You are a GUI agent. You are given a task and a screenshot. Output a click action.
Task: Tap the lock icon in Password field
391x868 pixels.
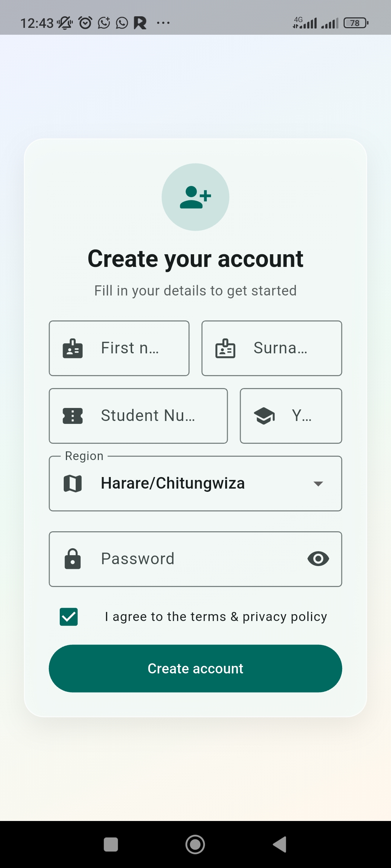73,559
